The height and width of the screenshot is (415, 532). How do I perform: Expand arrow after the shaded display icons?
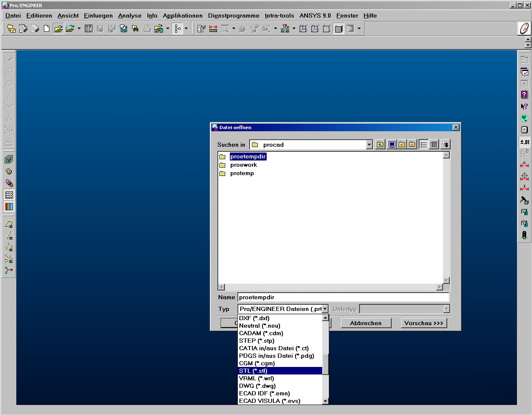tap(359, 29)
